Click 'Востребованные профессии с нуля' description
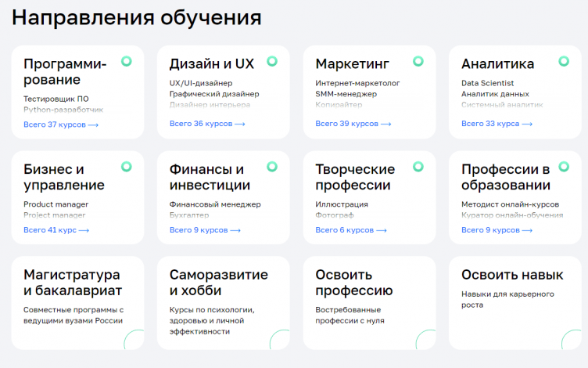This screenshot has height=368, width=588. (350, 315)
